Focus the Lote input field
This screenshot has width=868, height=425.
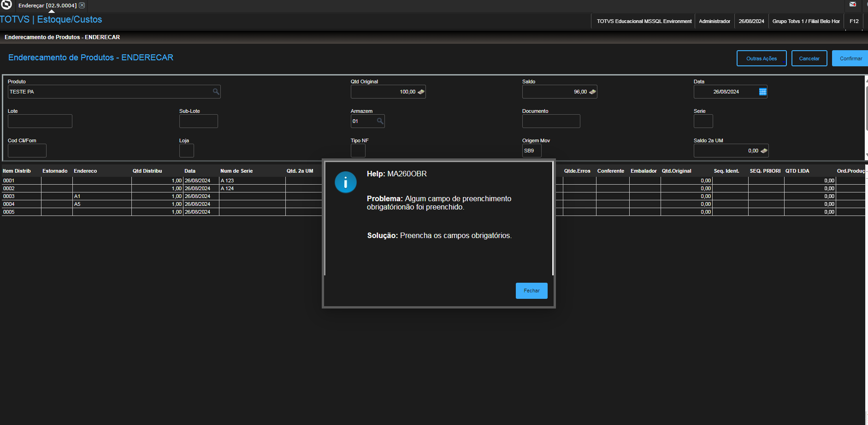tap(40, 121)
